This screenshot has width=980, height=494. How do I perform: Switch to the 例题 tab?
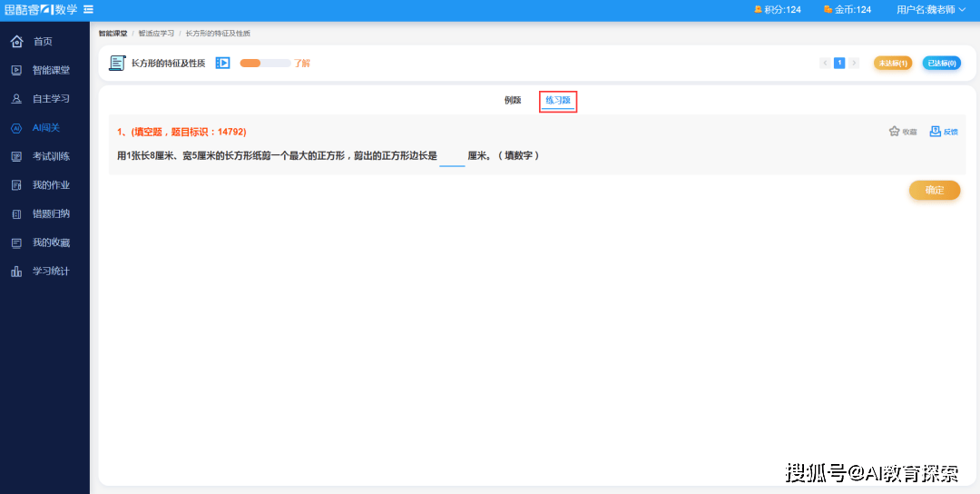[513, 100]
